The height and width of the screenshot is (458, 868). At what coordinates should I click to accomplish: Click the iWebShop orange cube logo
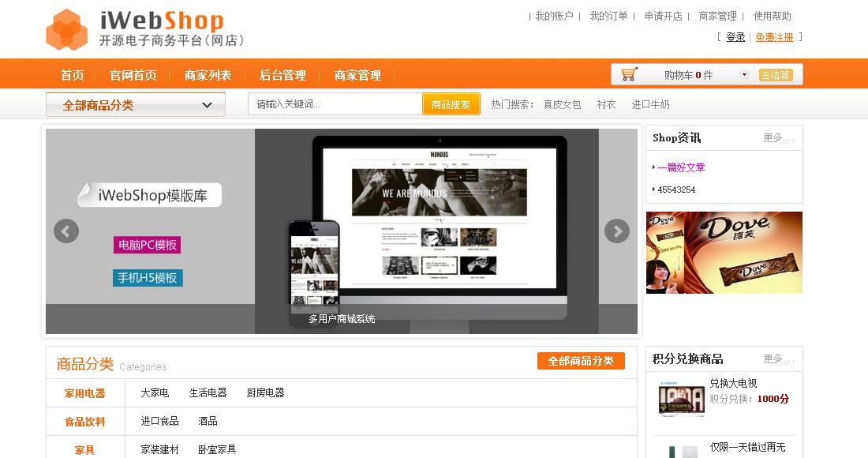(x=66, y=29)
